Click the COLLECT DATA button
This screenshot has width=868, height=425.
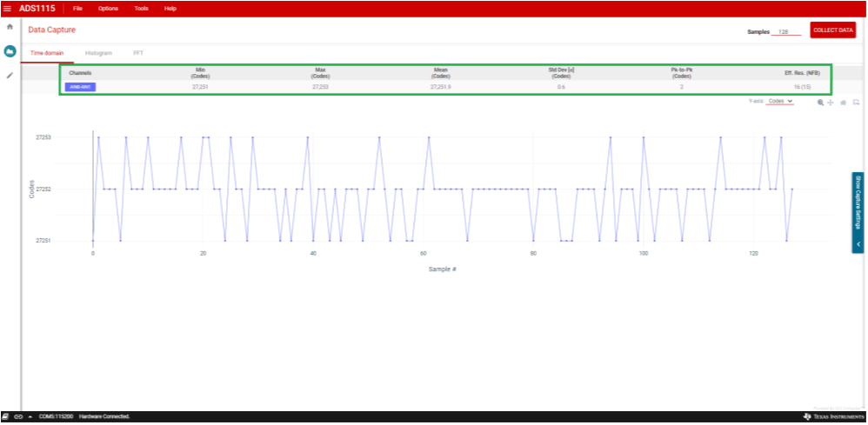tap(833, 30)
